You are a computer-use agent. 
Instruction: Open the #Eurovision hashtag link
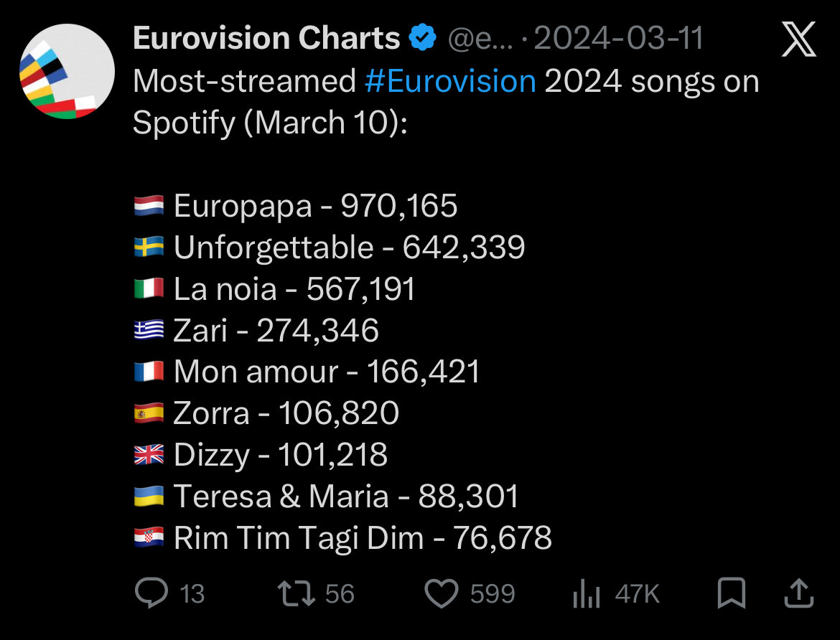(x=450, y=81)
